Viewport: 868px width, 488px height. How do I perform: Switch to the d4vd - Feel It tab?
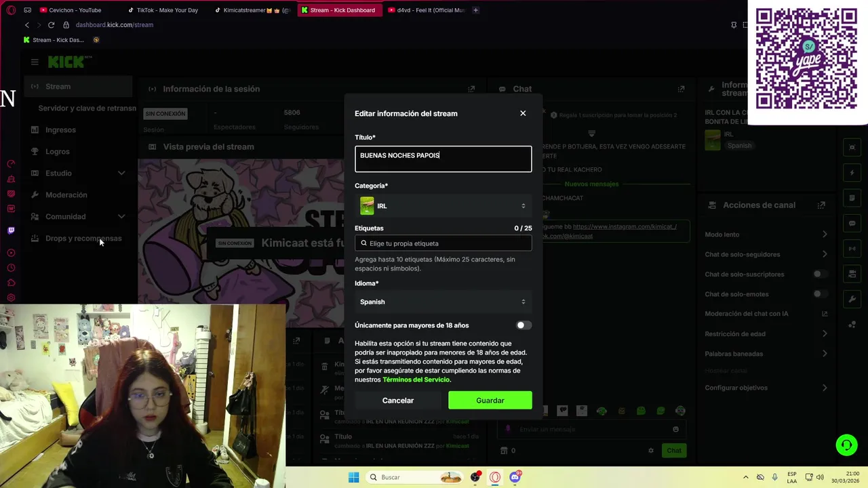pos(426,10)
